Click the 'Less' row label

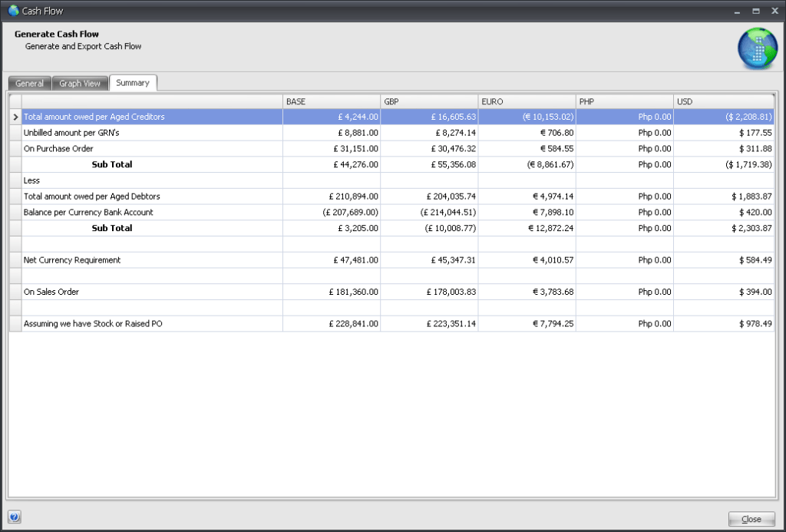point(31,180)
